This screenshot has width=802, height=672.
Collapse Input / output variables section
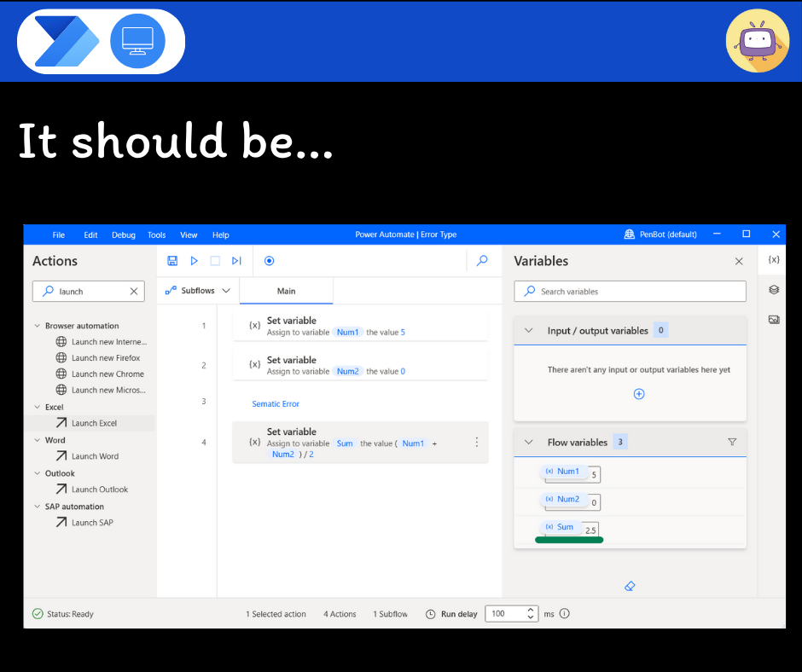pos(528,331)
